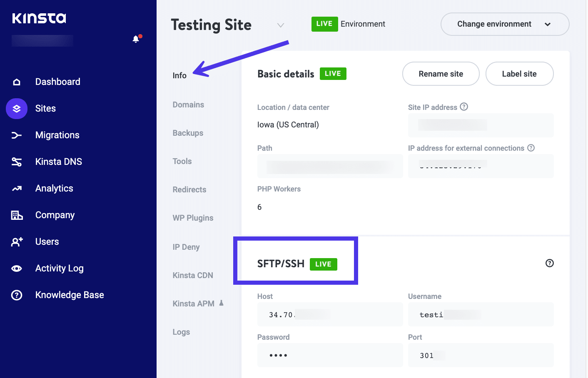This screenshot has height=378, width=588.
Task: Open the Activity Log eye icon
Action: tap(17, 268)
